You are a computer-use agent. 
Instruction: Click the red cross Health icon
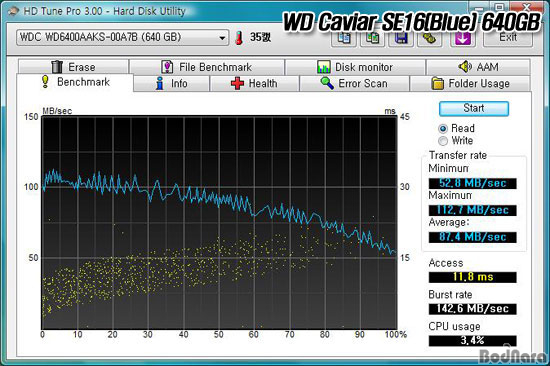point(237,84)
